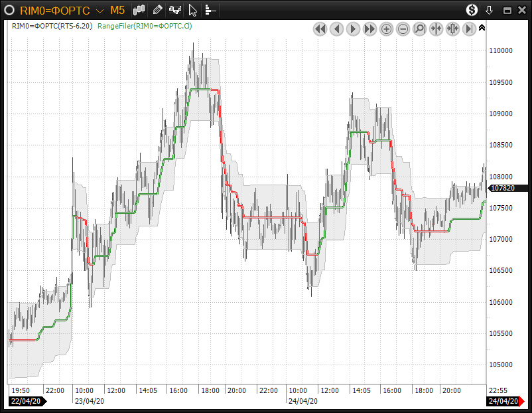Select the cursor pointer tool
The height and width of the screenshot is (413, 532).
tap(193, 10)
